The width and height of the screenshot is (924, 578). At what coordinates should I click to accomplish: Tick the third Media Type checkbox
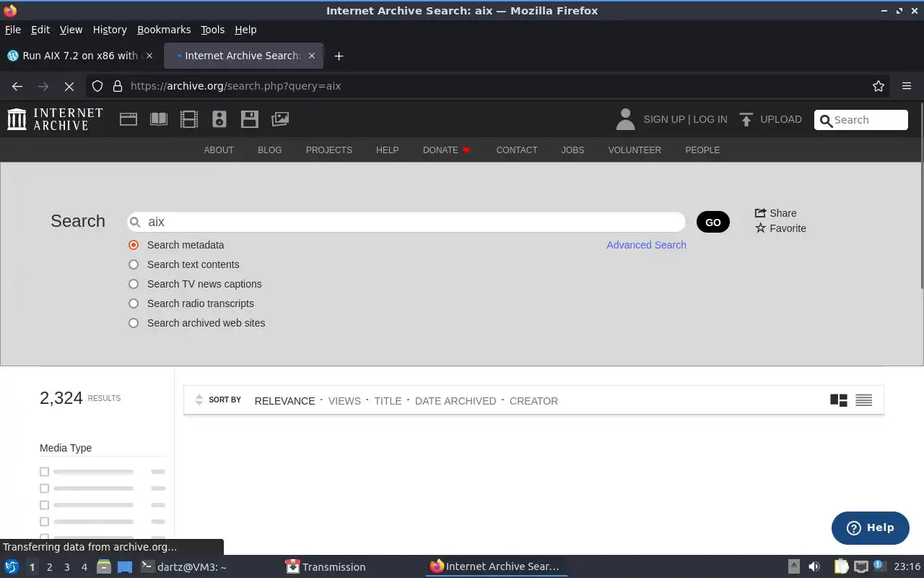pyautogui.click(x=44, y=505)
